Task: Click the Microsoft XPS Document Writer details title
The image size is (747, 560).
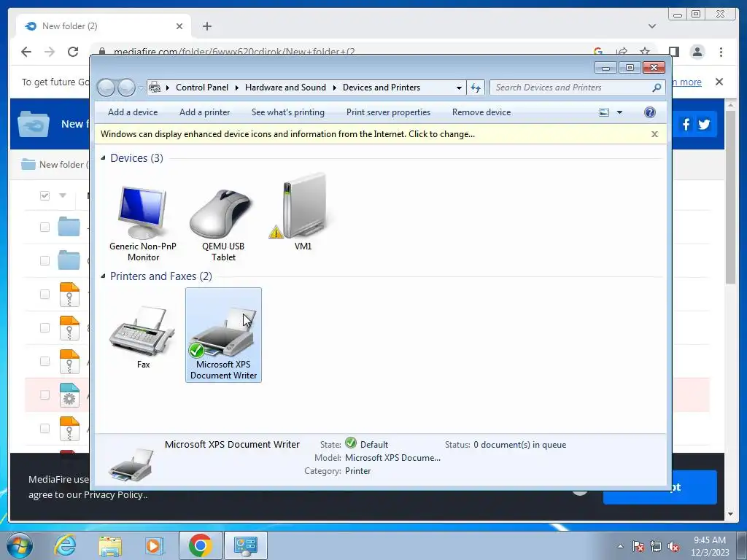Action: (232, 444)
